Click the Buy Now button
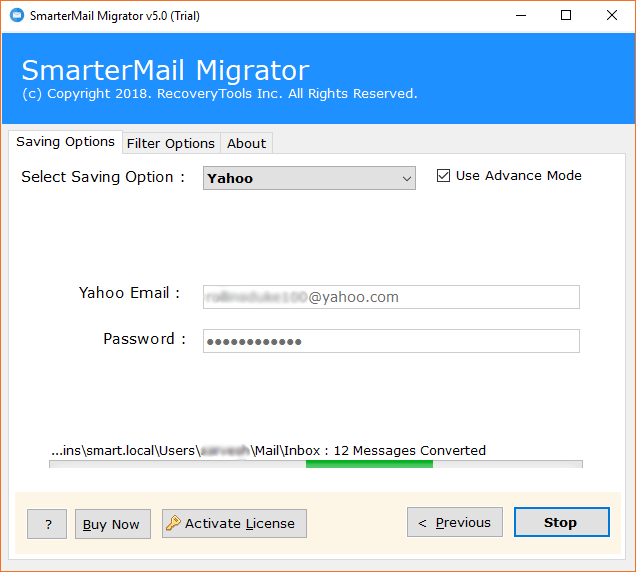Viewport: 636px width, 572px height. pos(113,524)
